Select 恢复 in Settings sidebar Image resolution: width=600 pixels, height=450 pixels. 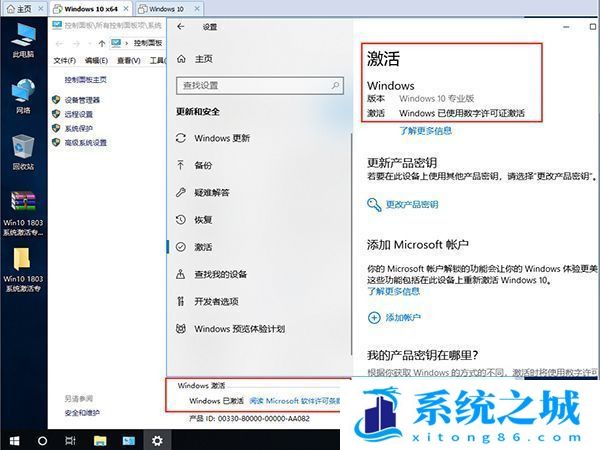(x=203, y=220)
